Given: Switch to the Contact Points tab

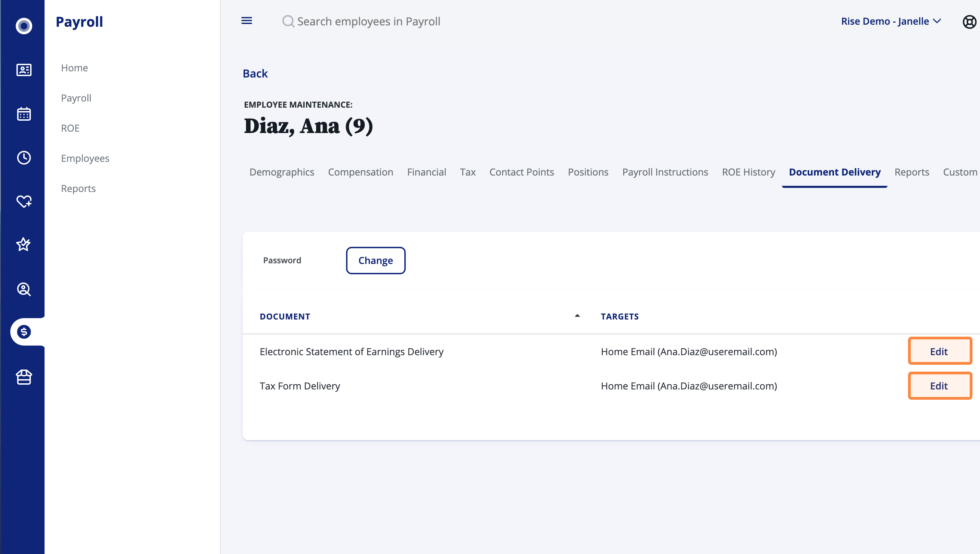Looking at the screenshot, I should point(522,172).
